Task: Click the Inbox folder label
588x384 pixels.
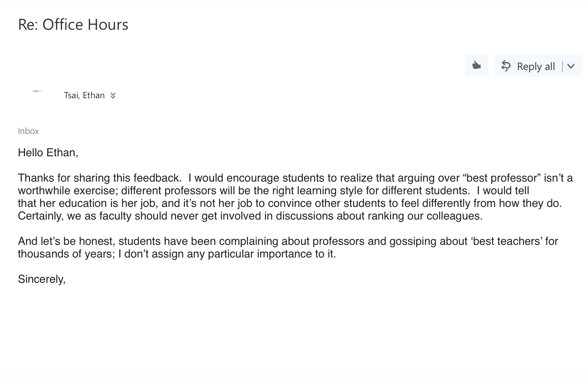Action: click(28, 131)
